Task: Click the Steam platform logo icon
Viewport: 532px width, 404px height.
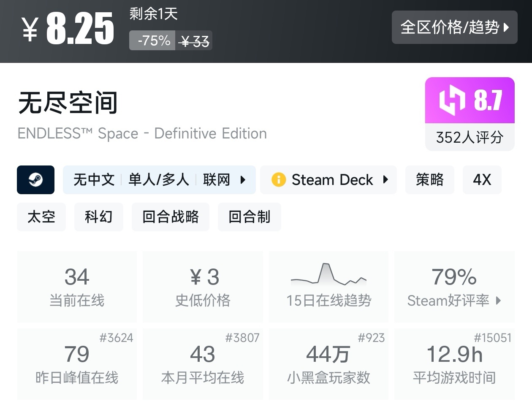Action: (x=35, y=180)
